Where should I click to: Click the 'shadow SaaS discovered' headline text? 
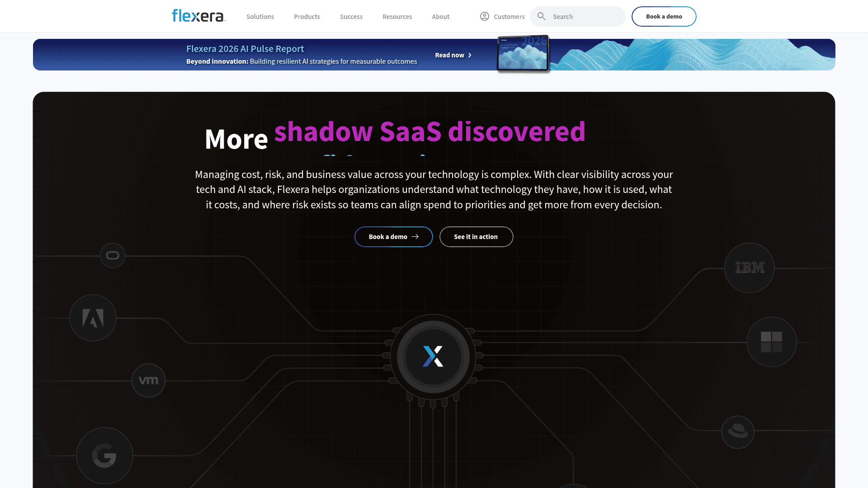(x=429, y=132)
